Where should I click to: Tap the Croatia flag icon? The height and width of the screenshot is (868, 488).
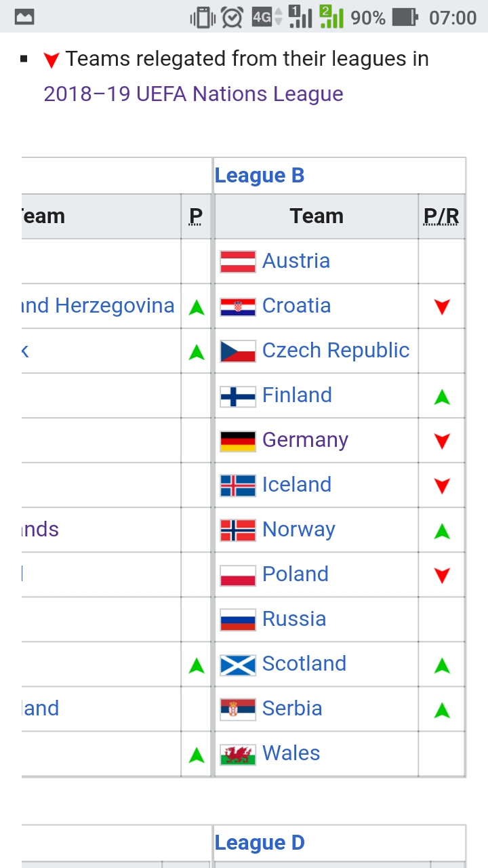(238, 306)
